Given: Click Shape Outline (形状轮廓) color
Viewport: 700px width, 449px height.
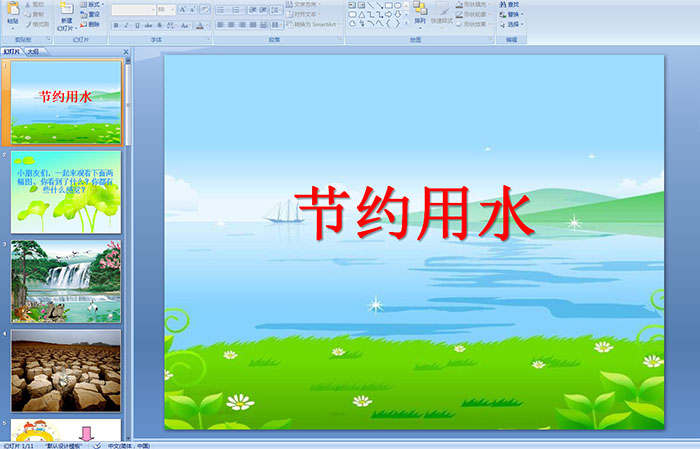Looking at the screenshot, I should point(472,14).
